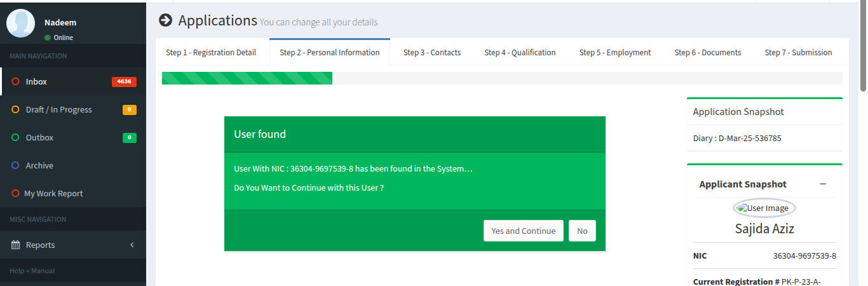
Task: Click the red 4636 Inbox badge
Action: coord(124,81)
